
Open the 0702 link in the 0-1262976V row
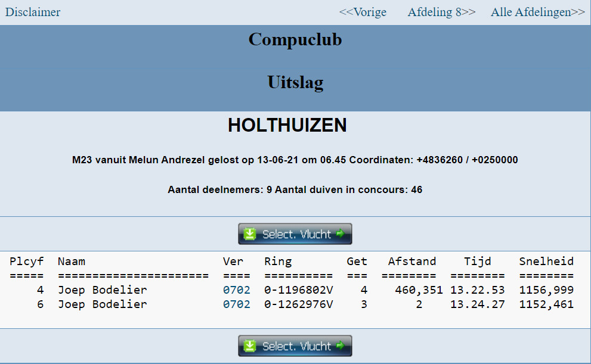point(236,304)
